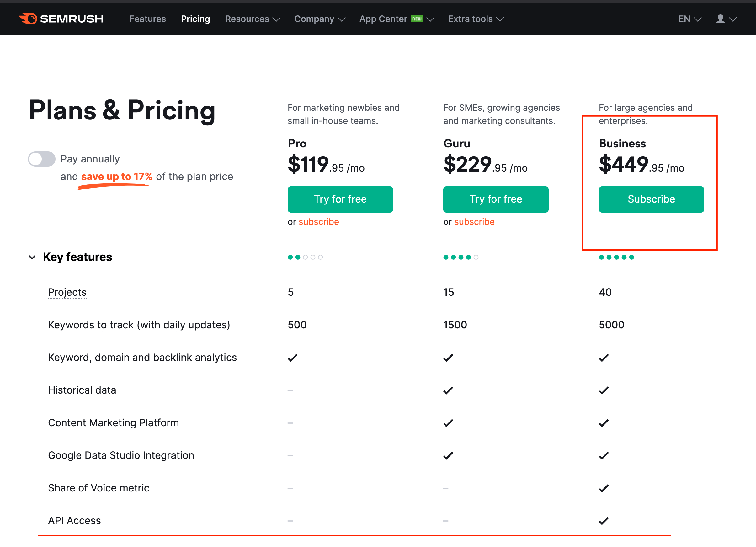Click the Business plan Subscribe button
756x547 pixels.
point(651,199)
